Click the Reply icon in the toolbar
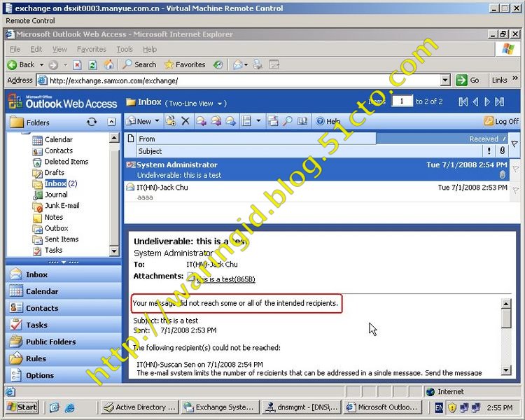Screen dimensions: 525x420 click(x=201, y=121)
